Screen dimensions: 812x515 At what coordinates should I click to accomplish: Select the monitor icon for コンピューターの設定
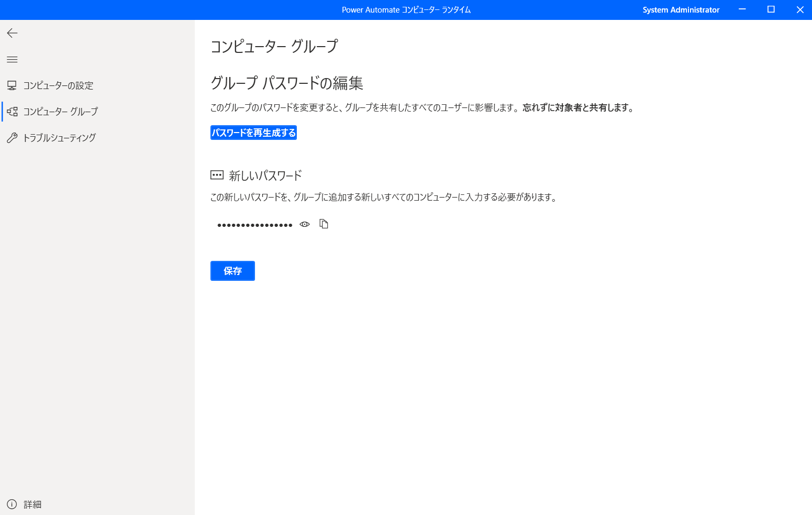tap(12, 85)
